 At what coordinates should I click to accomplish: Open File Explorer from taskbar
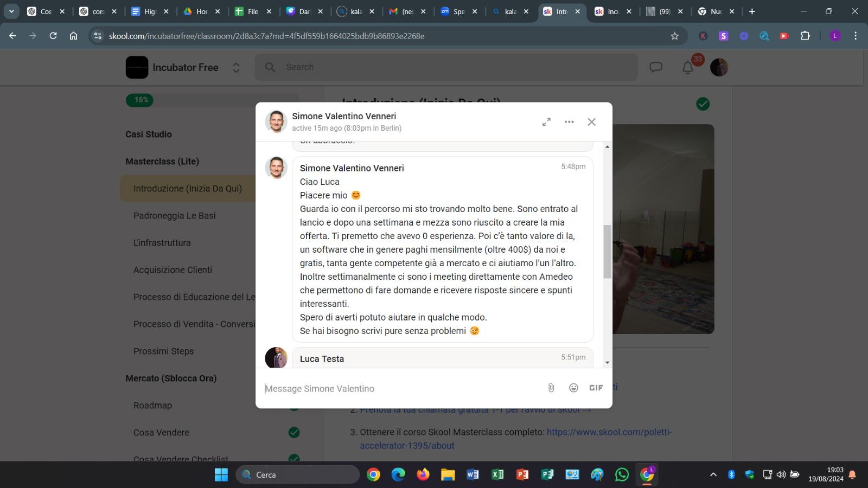coord(448,474)
